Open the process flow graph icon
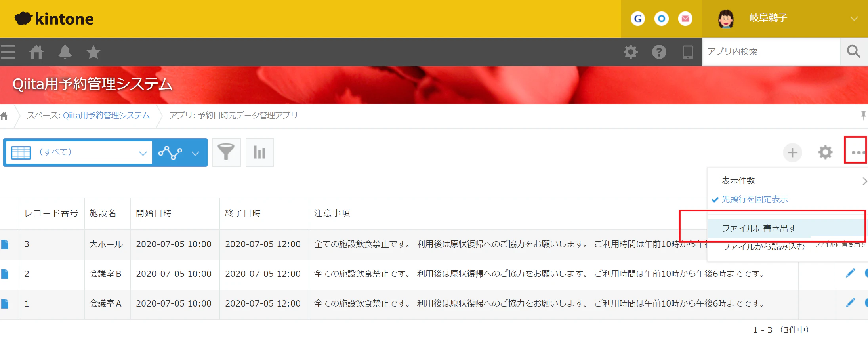Viewport: 868px width, 341px height. [x=170, y=152]
